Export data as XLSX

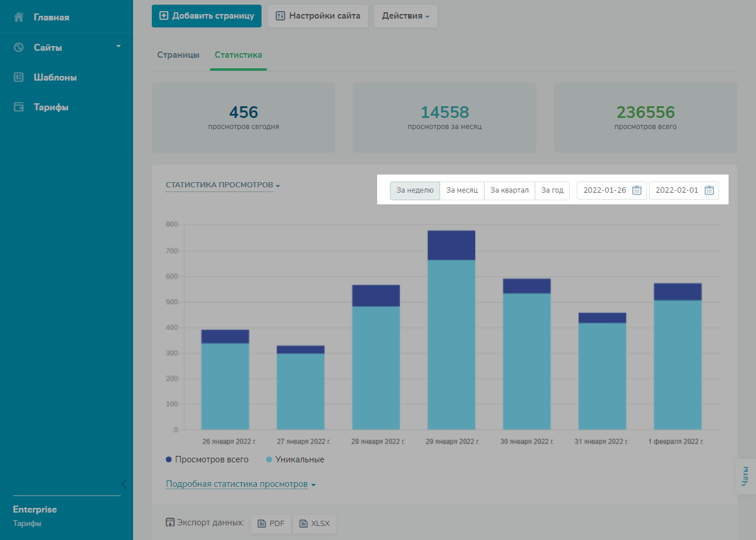[x=315, y=523]
